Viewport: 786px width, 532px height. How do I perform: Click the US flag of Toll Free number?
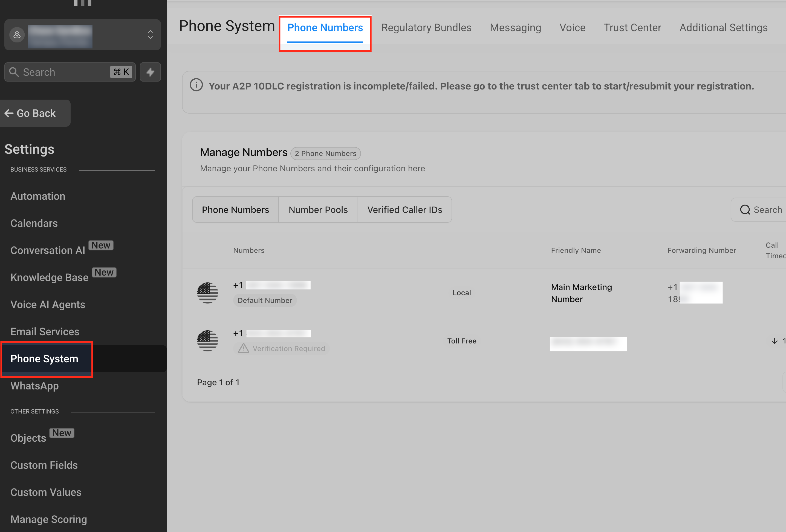coord(207,341)
